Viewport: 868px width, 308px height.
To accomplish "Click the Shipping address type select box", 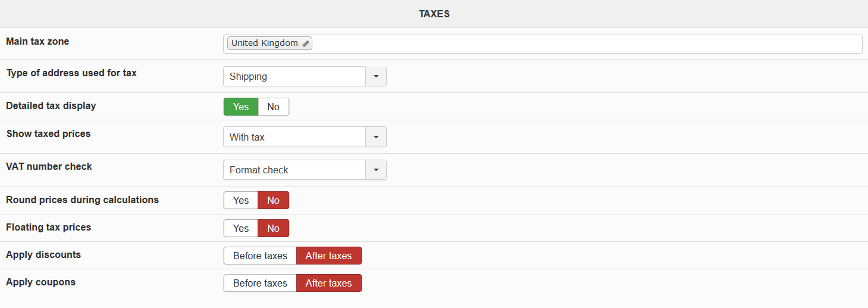I will pyautogui.click(x=294, y=76).
